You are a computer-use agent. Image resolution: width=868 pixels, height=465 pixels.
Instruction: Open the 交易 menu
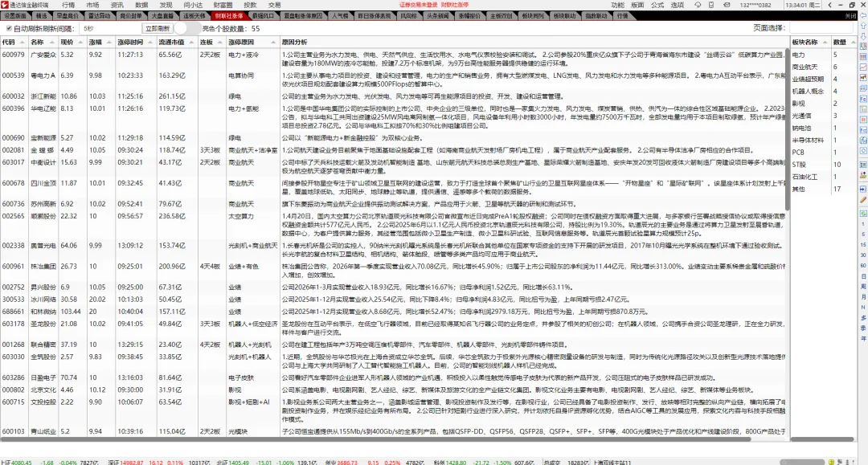275,5
